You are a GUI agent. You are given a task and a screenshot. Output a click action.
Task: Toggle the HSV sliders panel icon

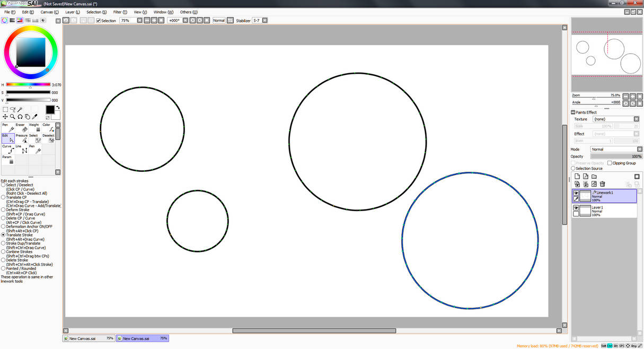click(x=20, y=20)
